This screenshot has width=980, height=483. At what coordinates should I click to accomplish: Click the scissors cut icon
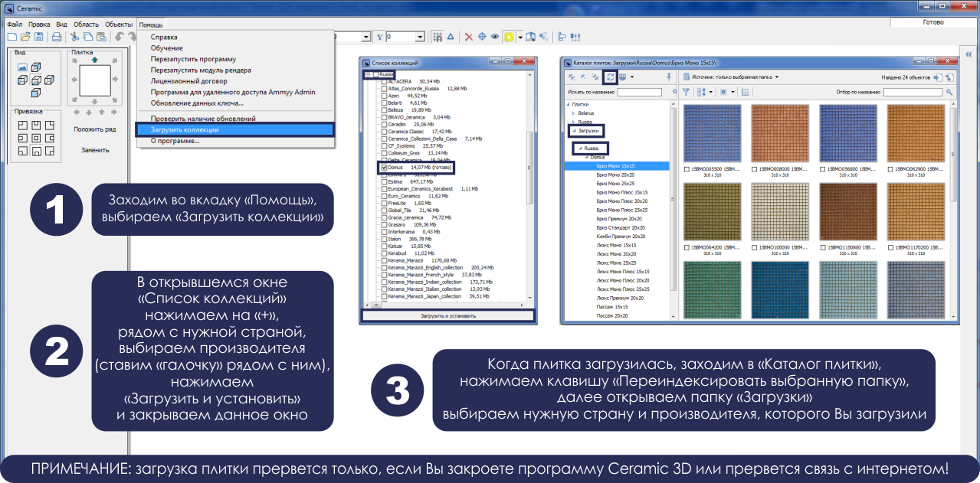75,36
